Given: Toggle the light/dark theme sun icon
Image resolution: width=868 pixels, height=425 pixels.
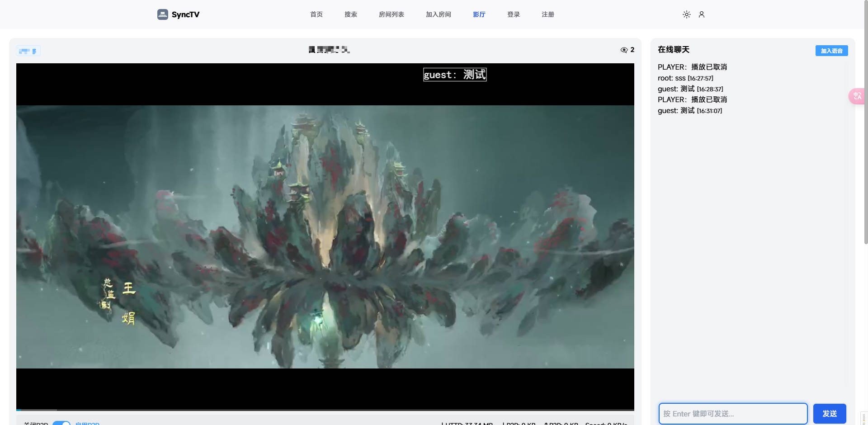Looking at the screenshot, I should [x=686, y=14].
